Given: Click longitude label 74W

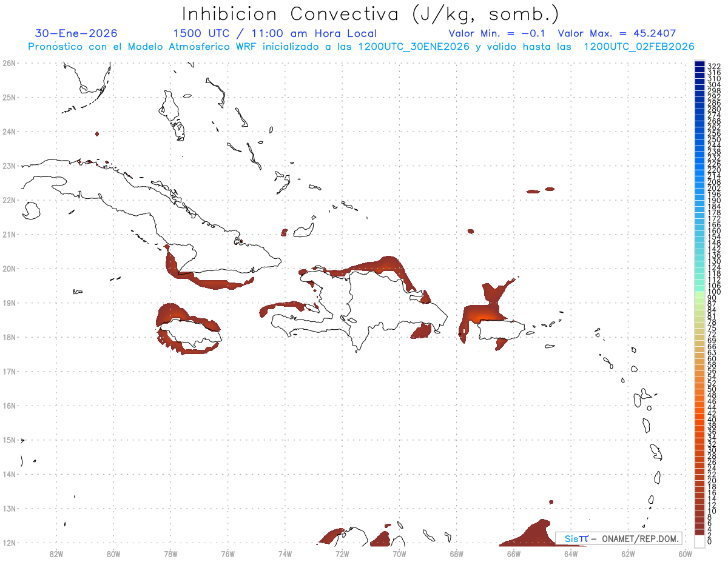Looking at the screenshot, I should coord(285,554).
